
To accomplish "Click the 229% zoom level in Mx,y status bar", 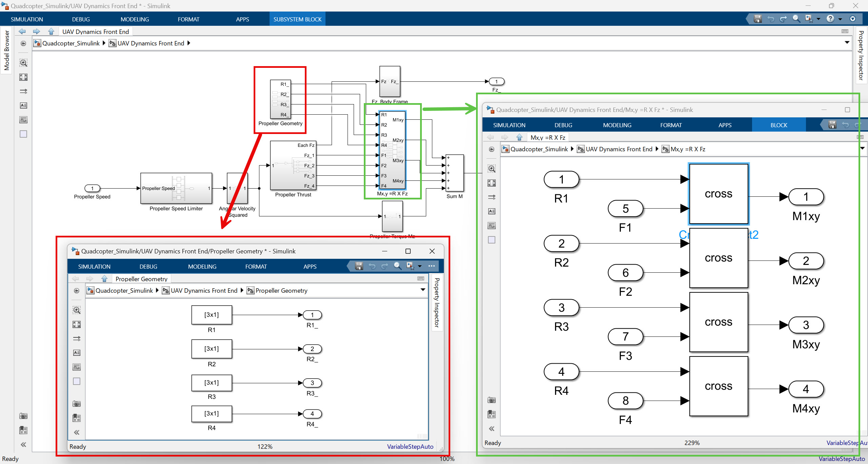I will coord(692,443).
